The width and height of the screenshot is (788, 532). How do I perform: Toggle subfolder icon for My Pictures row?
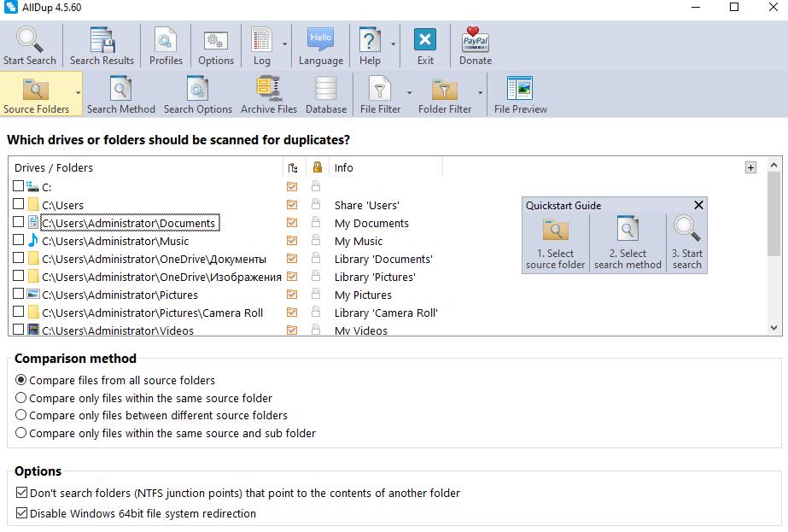pyautogui.click(x=292, y=294)
